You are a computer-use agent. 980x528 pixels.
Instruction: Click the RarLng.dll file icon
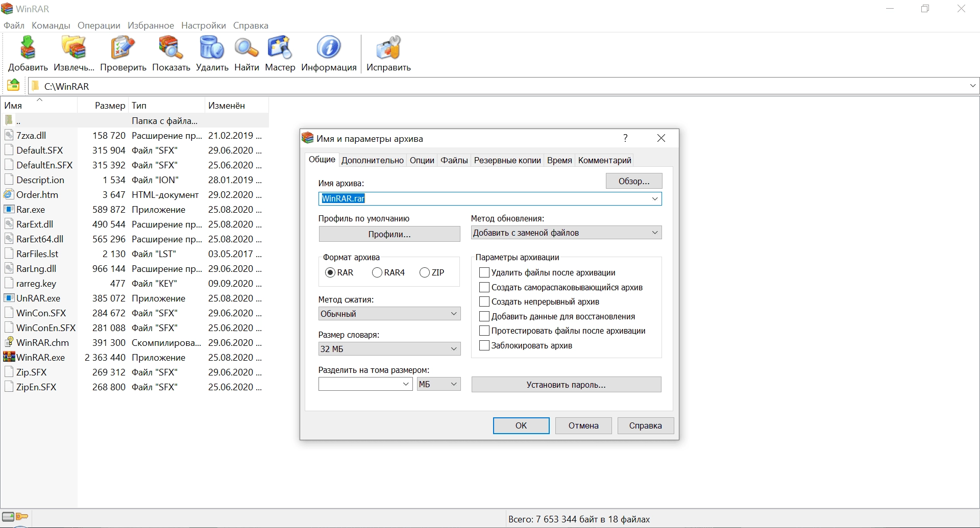pos(9,268)
